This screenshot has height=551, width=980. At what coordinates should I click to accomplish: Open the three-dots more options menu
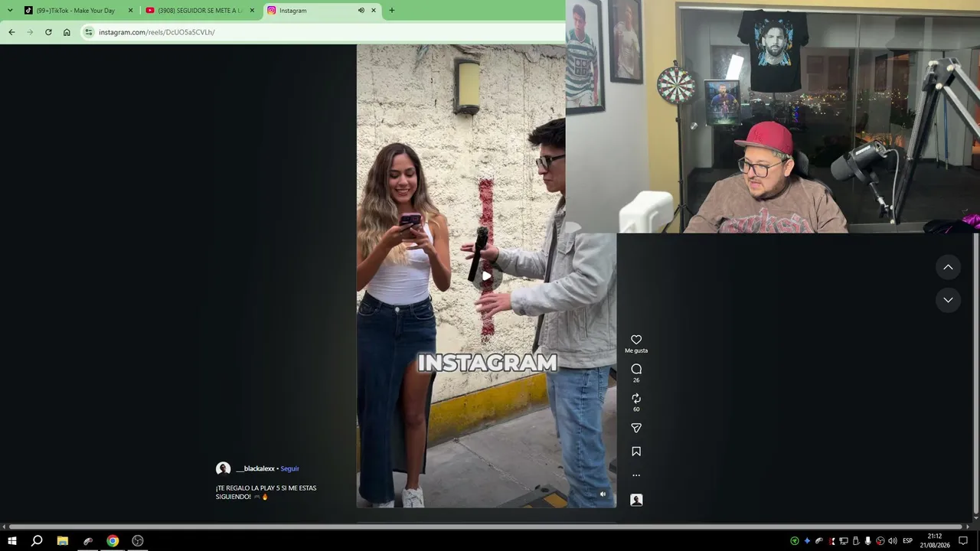point(636,475)
